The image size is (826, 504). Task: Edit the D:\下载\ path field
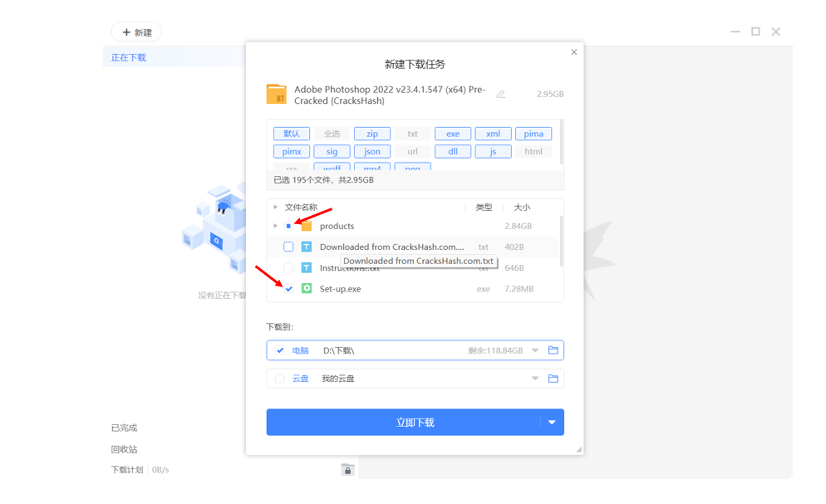pyautogui.click(x=339, y=350)
